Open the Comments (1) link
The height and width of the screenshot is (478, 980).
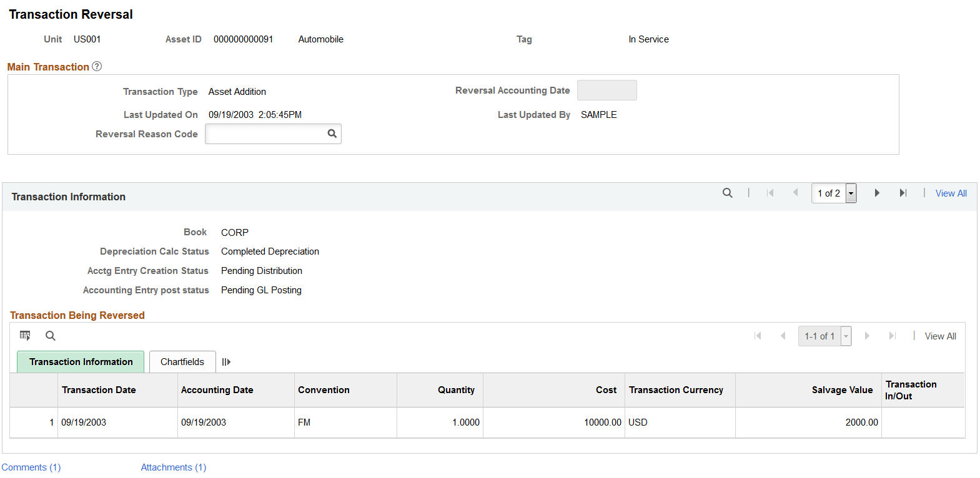[x=31, y=467]
